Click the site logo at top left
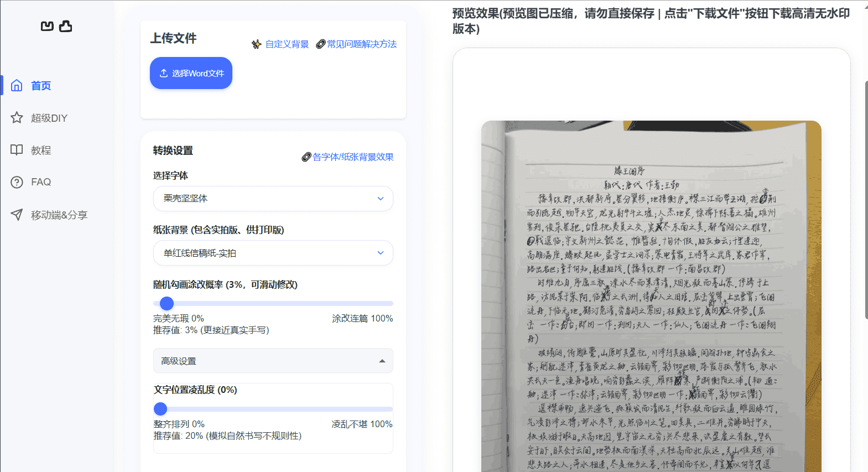This screenshot has width=868, height=472. (x=56, y=26)
